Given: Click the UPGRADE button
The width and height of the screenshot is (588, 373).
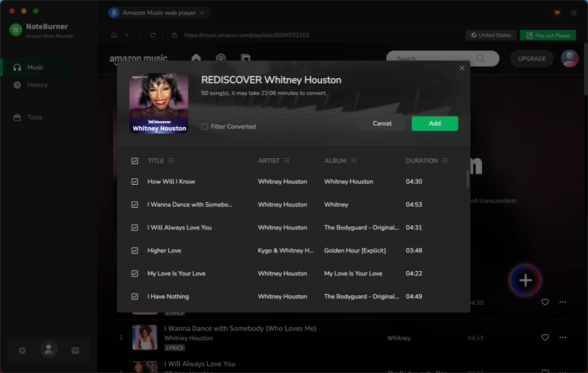Looking at the screenshot, I should pyautogui.click(x=532, y=59).
